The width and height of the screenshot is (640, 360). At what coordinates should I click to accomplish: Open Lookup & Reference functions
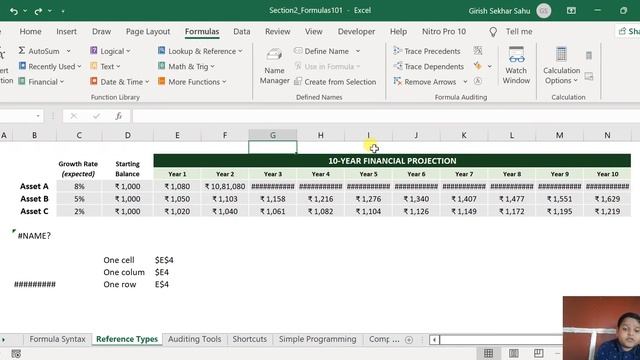pos(200,51)
